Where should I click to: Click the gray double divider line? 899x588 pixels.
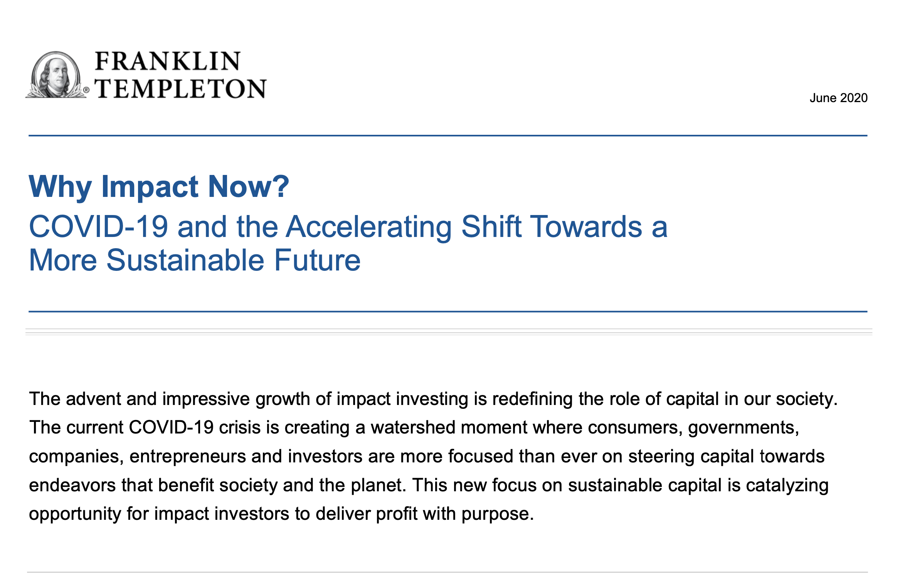[x=449, y=332]
